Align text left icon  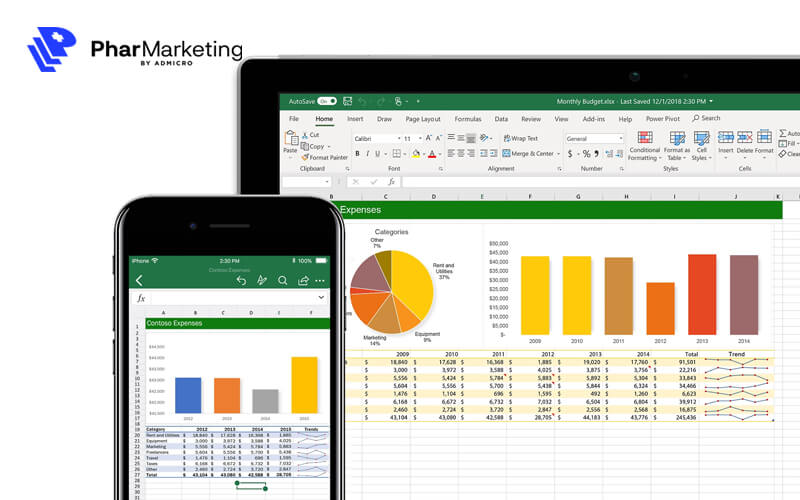pos(451,153)
